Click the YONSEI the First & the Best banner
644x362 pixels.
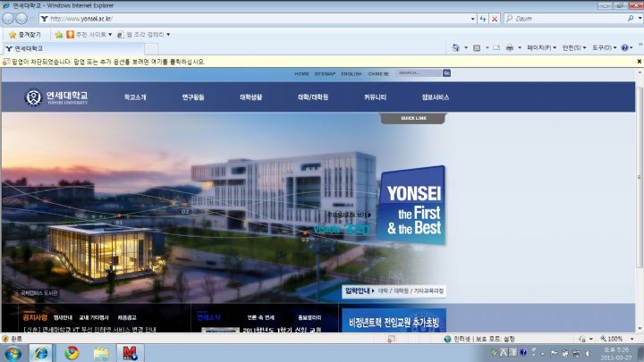click(x=412, y=206)
